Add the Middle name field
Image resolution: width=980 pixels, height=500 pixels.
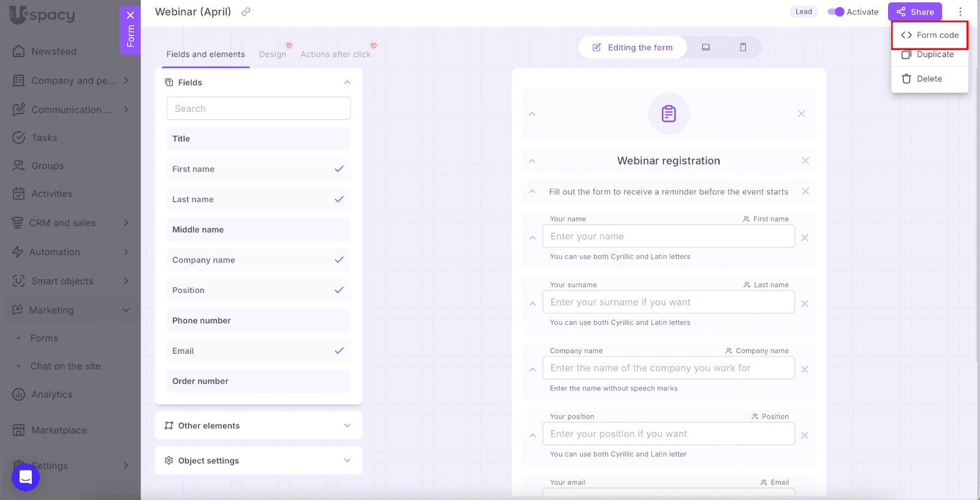(258, 229)
